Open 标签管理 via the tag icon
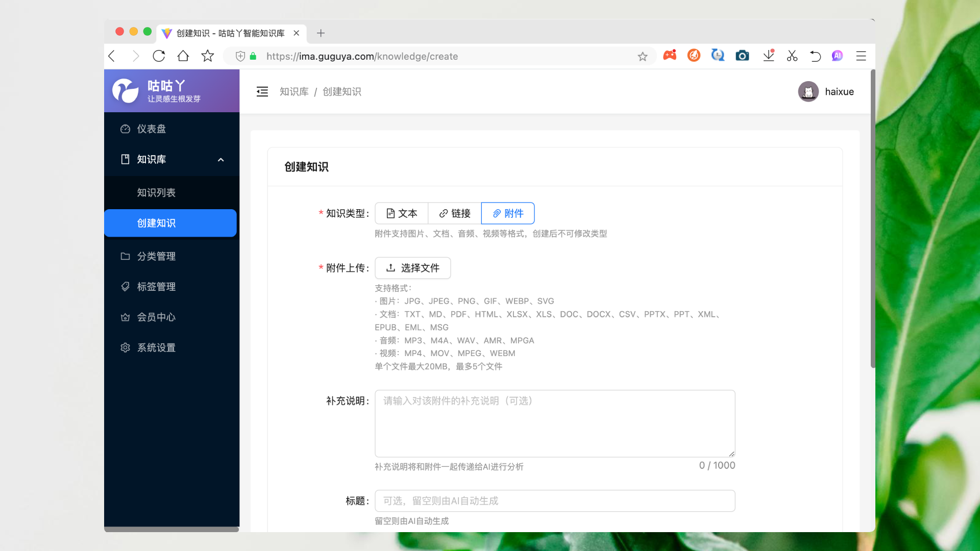 (x=126, y=287)
